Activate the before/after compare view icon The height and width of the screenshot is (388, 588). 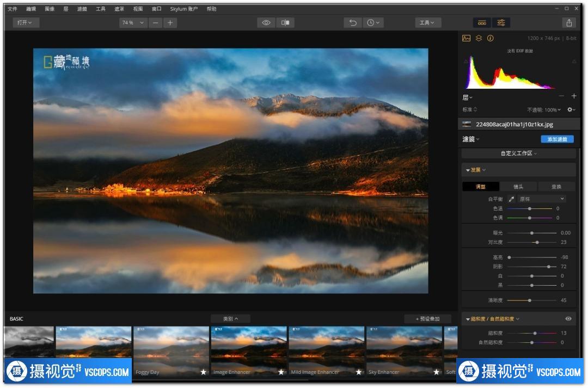tap(285, 23)
